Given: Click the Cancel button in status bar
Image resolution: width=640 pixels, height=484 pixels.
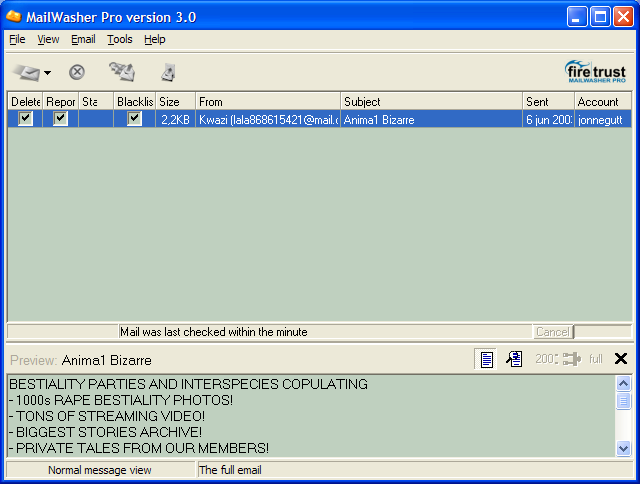Looking at the screenshot, I should coord(553,332).
